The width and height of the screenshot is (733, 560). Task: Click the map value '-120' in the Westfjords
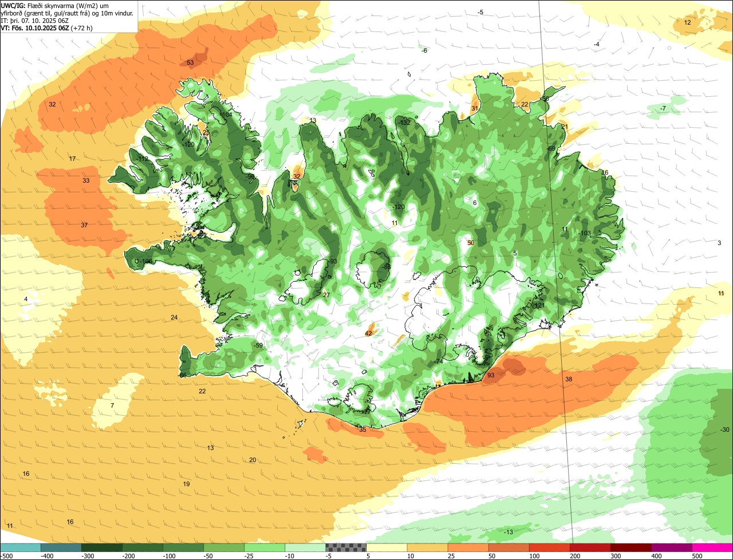click(x=189, y=144)
